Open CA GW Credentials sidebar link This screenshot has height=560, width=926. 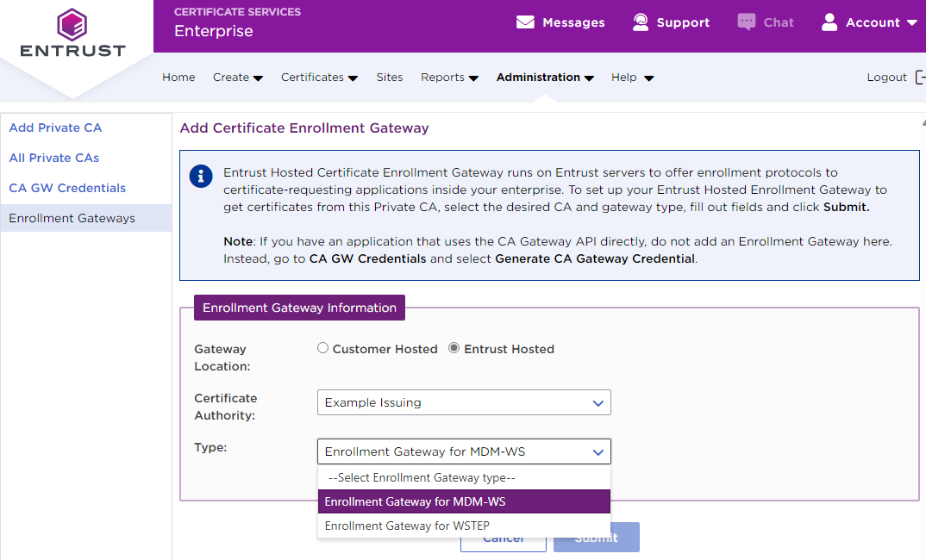(x=67, y=188)
